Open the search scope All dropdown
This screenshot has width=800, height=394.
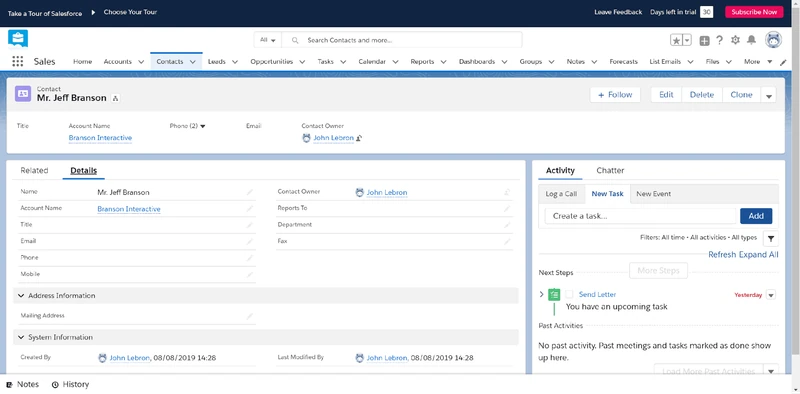268,40
